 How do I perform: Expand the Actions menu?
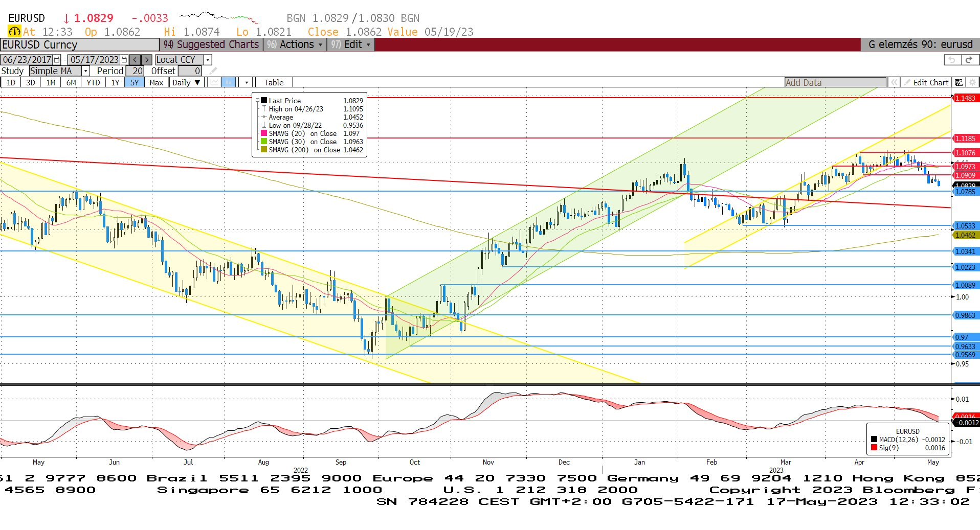pyautogui.click(x=295, y=44)
